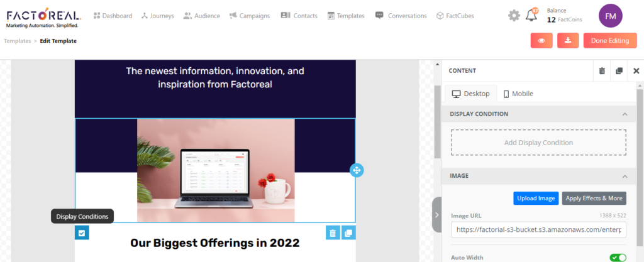Click the Done Editing button
644x262 pixels.
click(x=610, y=41)
